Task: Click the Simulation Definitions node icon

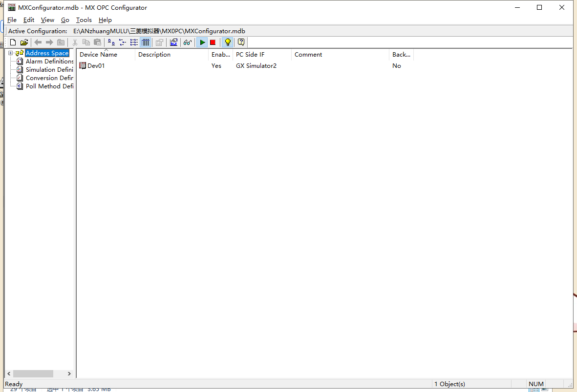Action: (20, 69)
